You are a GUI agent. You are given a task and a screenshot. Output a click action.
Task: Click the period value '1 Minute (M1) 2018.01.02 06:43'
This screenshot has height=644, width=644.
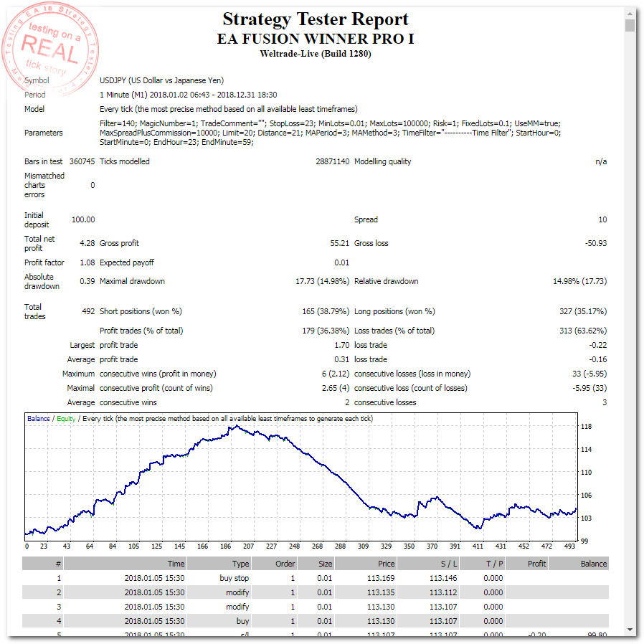click(x=155, y=95)
